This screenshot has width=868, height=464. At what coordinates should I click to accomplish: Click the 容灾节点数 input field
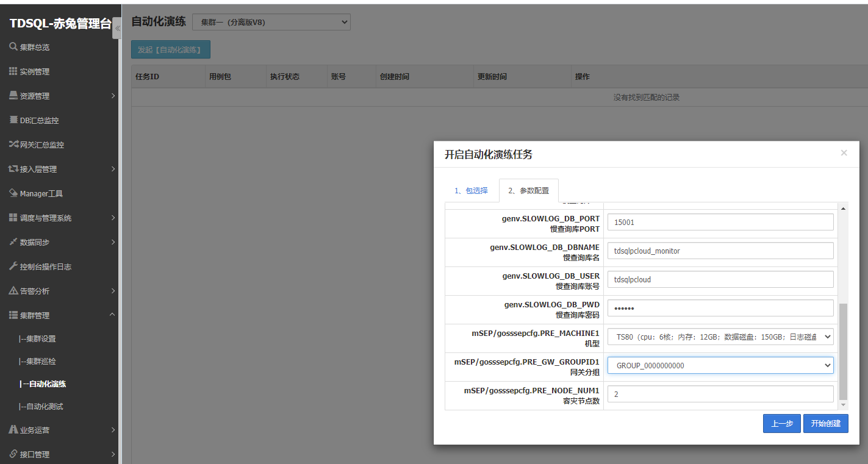[x=720, y=394]
